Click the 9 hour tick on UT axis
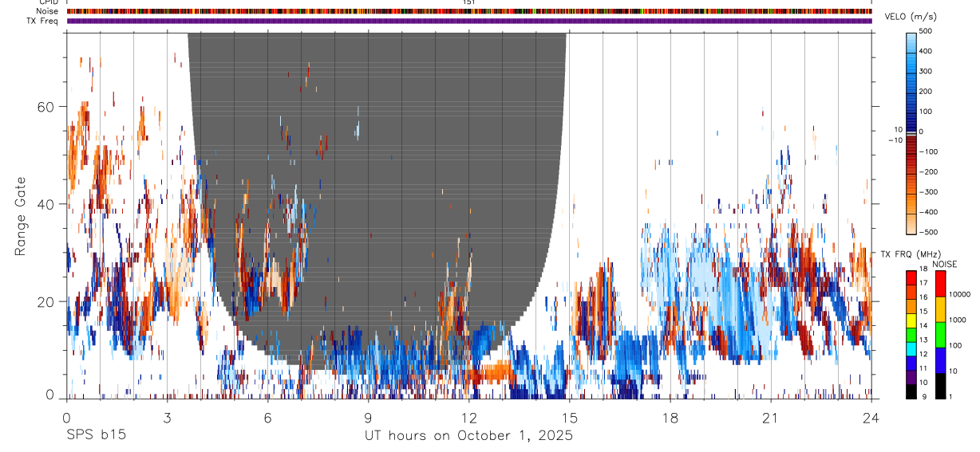This screenshot has height=452, width=980. click(x=368, y=417)
